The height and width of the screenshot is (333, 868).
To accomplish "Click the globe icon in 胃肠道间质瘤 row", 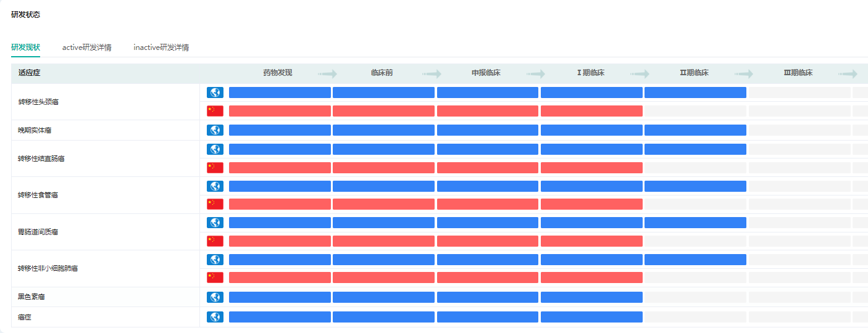I will click(x=215, y=223).
